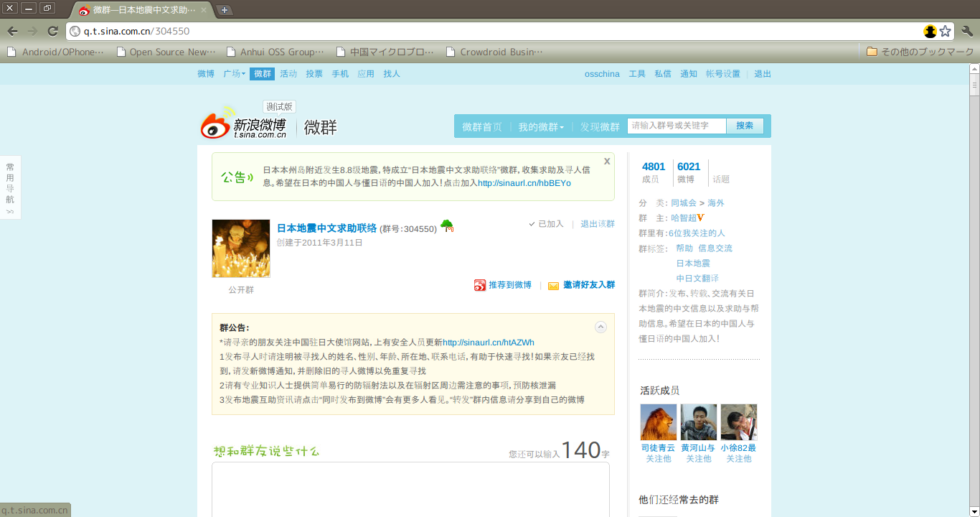Open the sinaurl.cn/htAZWh embassy link
Image resolution: width=980 pixels, height=517 pixels.
coord(489,343)
